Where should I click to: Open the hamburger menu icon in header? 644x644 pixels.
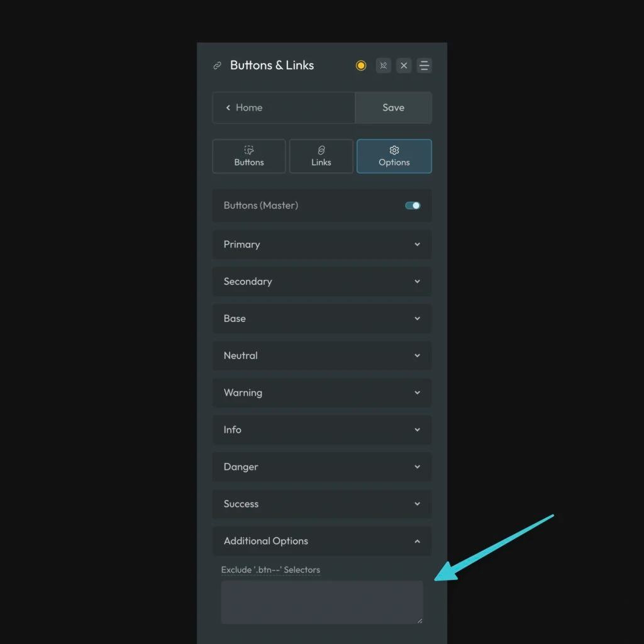coord(425,65)
